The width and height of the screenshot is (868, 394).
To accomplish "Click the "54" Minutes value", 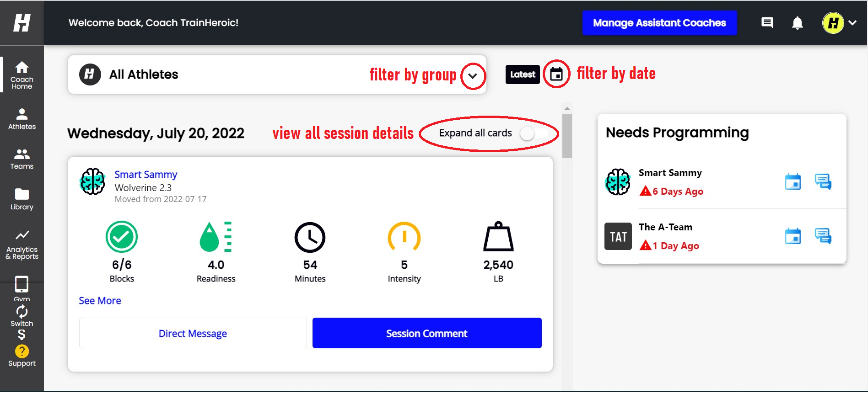I will pos(310,265).
